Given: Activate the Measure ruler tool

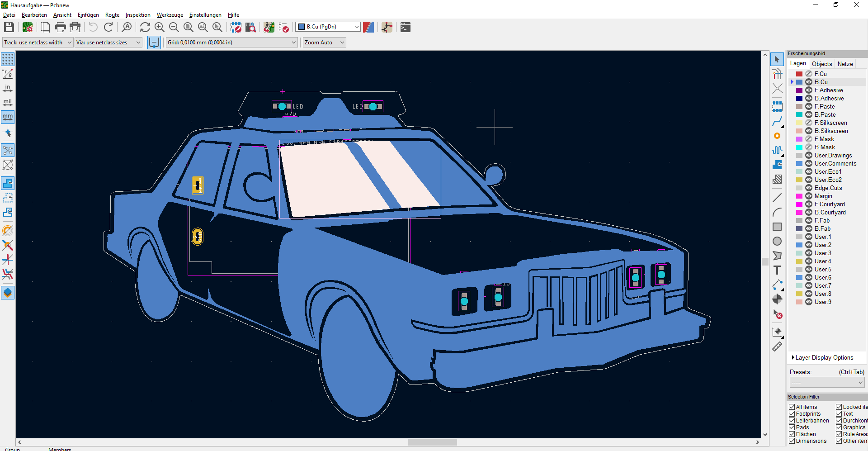Looking at the screenshot, I should [x=777, y=347].
